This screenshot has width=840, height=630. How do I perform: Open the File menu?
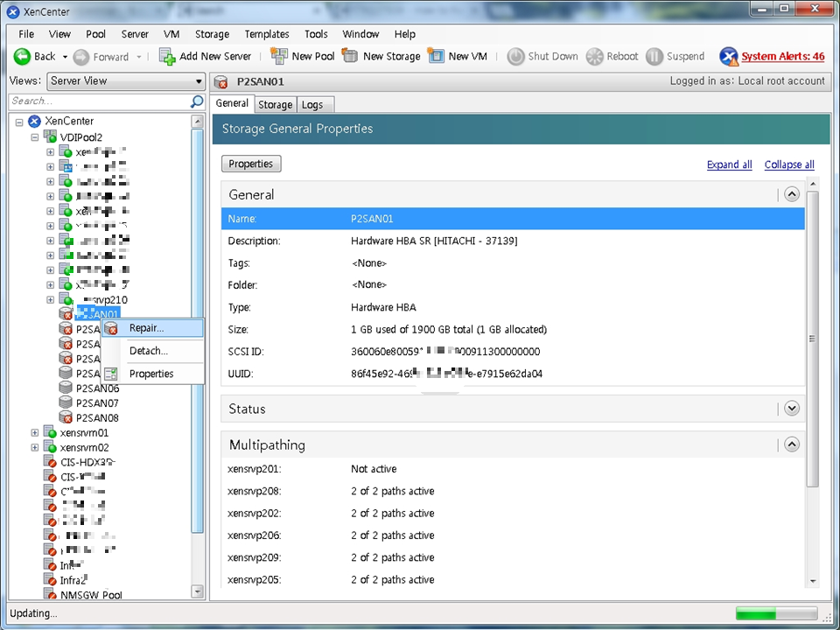tap(26, 34)
